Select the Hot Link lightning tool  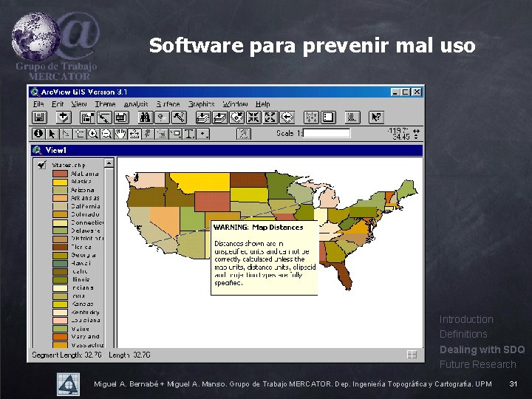coord(148,134)
